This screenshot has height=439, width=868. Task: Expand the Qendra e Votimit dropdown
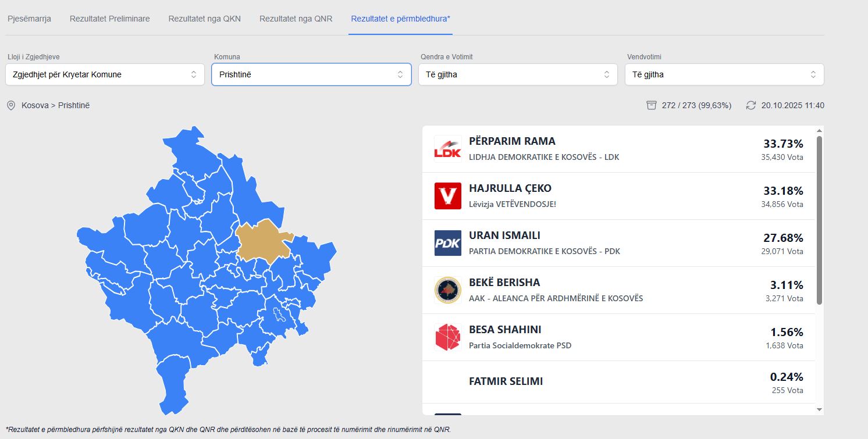pyautogui.click(x=518, y=74)
